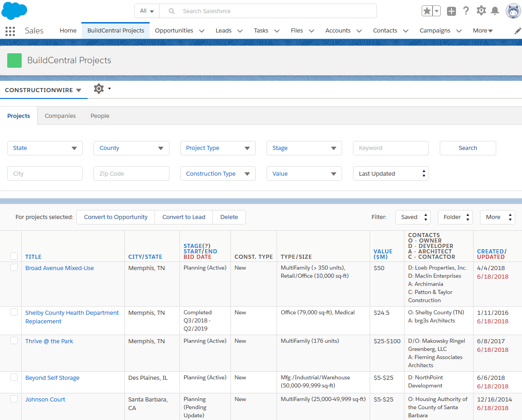Click the Favorites star icon

[427, 11]
